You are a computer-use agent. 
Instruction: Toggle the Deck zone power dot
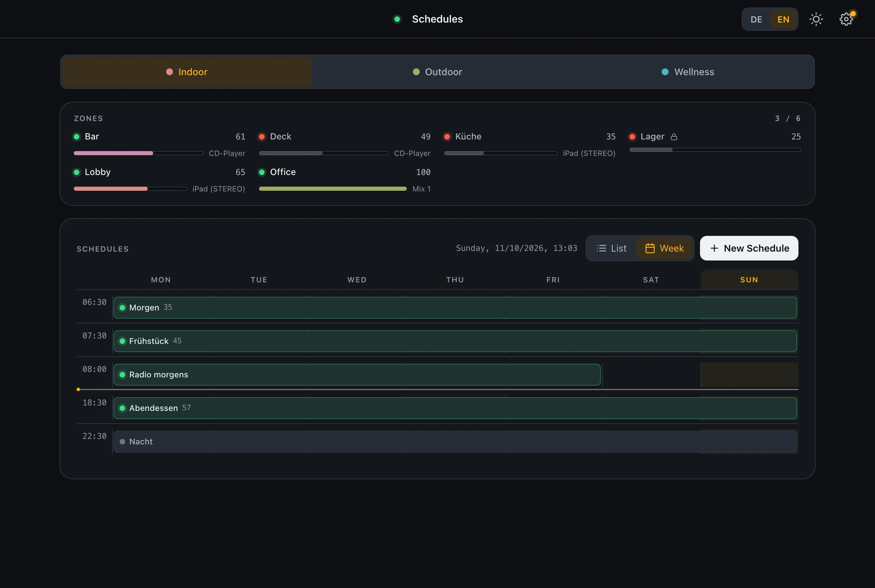pos(262,136)
